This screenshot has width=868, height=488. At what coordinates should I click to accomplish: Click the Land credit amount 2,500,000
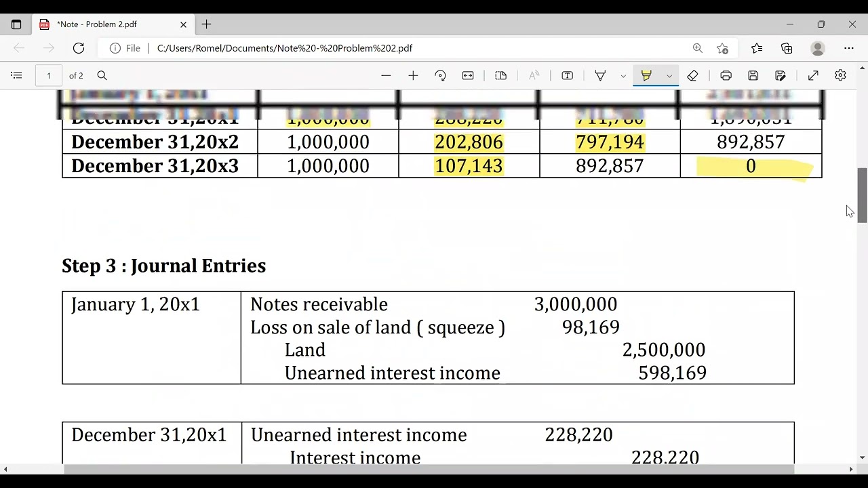(664, 350)
